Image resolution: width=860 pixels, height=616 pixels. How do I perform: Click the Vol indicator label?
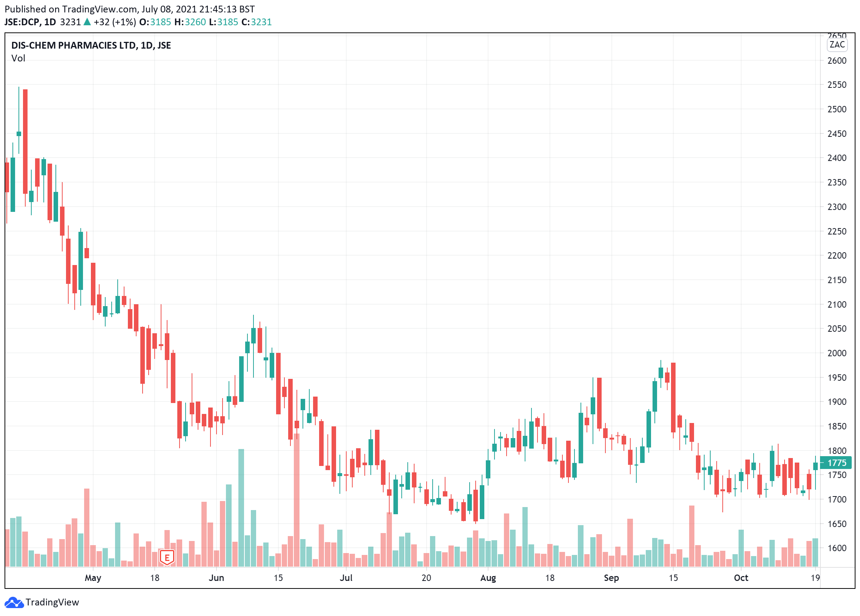click(x=18, y=58)
